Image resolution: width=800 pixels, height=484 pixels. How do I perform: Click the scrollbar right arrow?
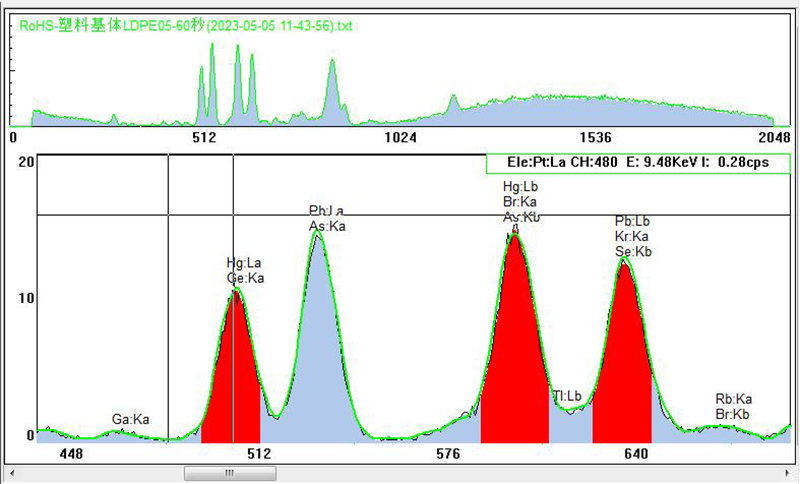(x=788, y=471)
